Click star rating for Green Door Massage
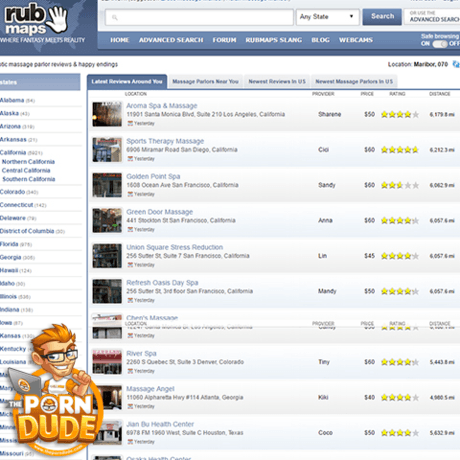Screen dimensions: 460x460 [400, 221]
